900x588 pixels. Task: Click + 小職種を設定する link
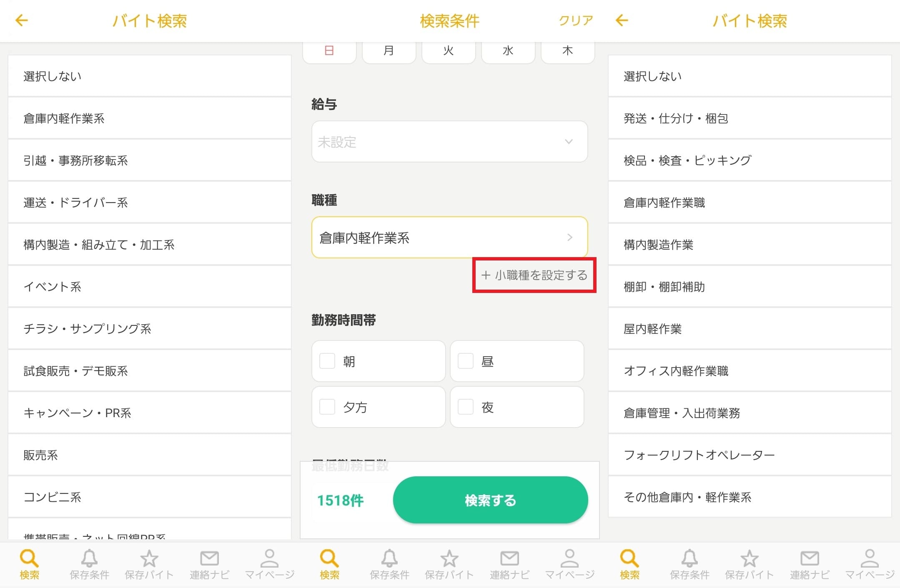(534, 275)
